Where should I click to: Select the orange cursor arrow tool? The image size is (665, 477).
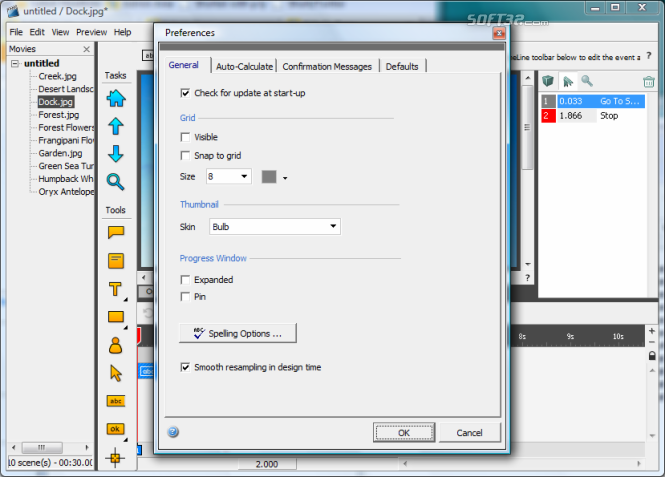tap(115, 373)
